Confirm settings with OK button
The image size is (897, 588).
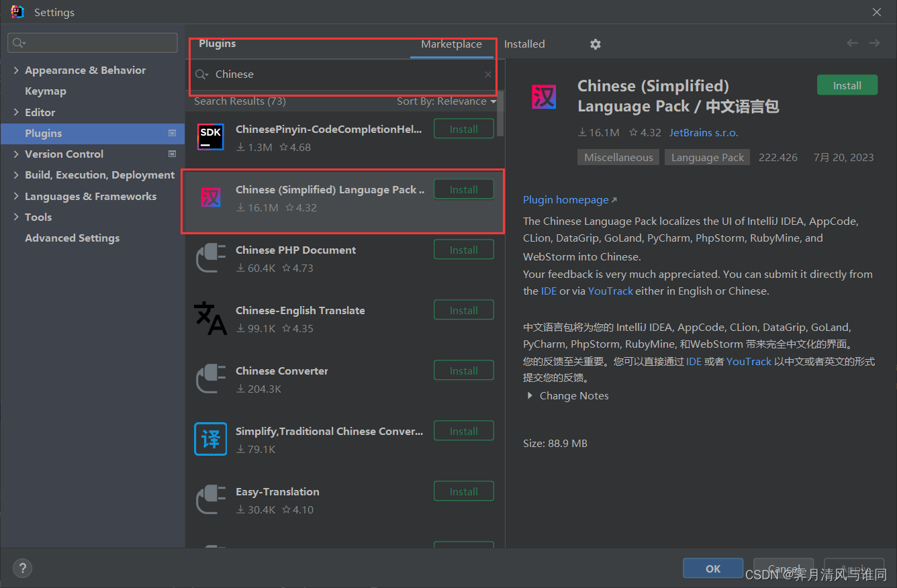(713, 569)
